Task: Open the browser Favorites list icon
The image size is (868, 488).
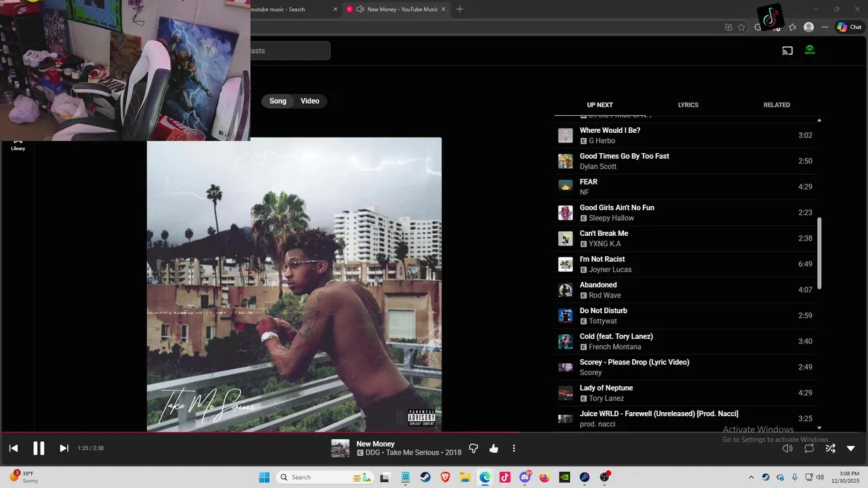Action: (x=792, y=27)
